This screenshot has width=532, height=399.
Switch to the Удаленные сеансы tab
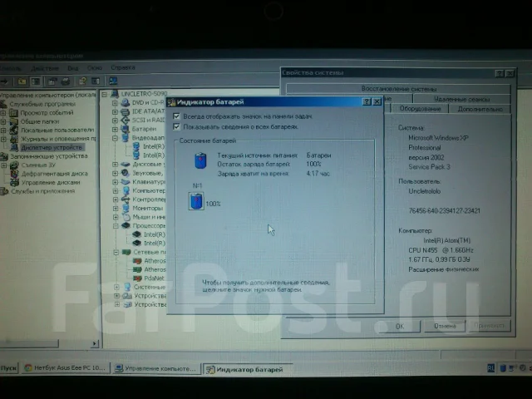coord(462,99)
